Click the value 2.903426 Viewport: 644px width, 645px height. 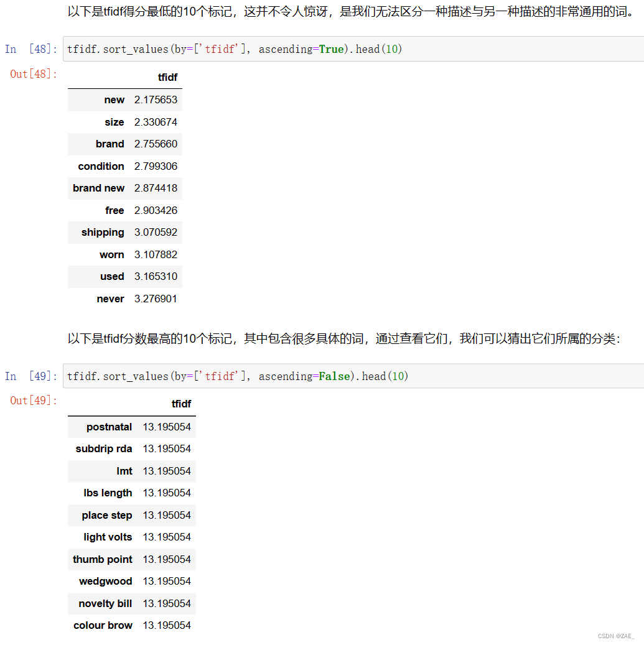point(156,210)
